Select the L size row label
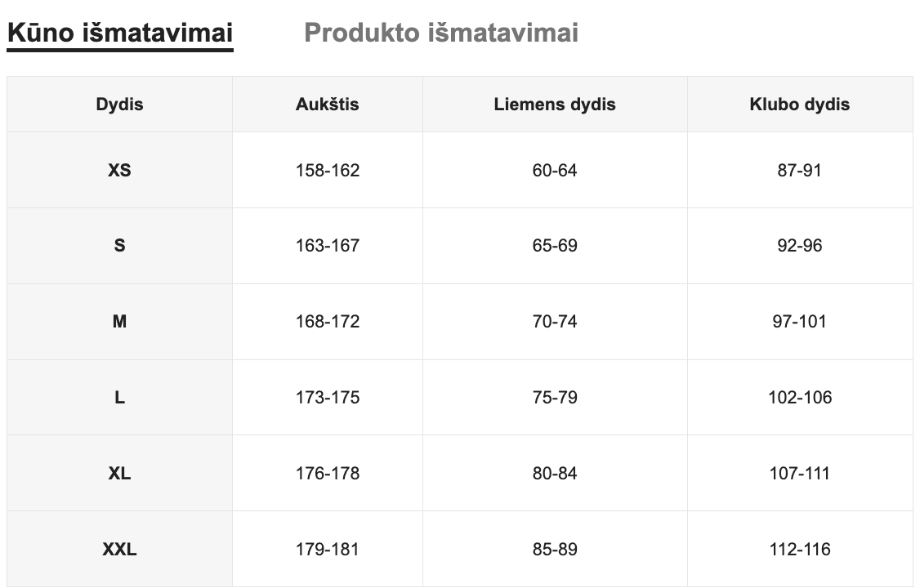The height and width of the screenshot is (588, 920). tap(119, 398)
